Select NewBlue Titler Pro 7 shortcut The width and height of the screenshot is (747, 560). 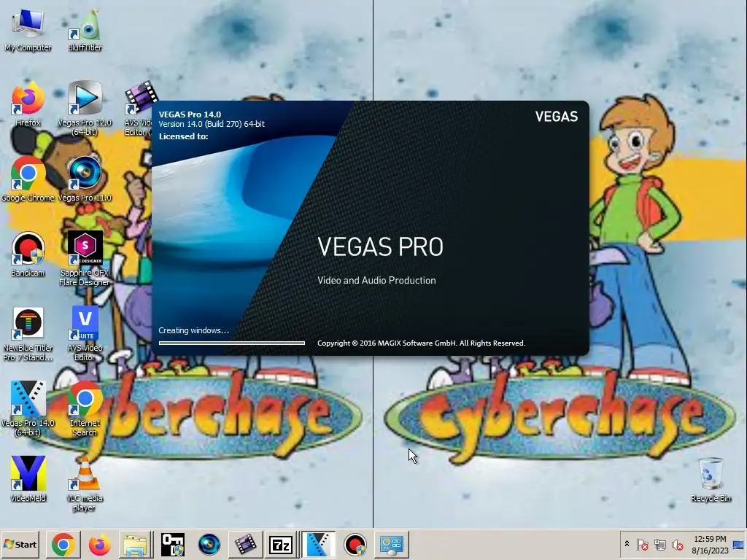pos(28,334)
